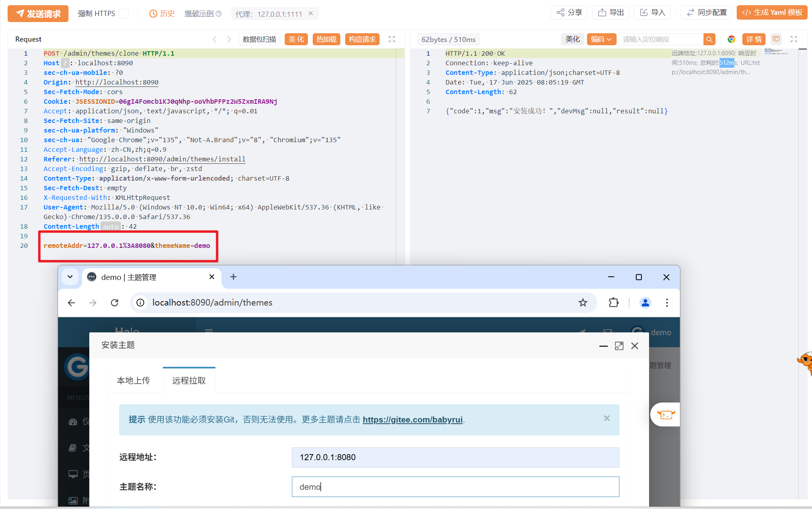Screen dimensions: 812x509
Task: Reload the localhost themes page
Action: pos(115,303)
